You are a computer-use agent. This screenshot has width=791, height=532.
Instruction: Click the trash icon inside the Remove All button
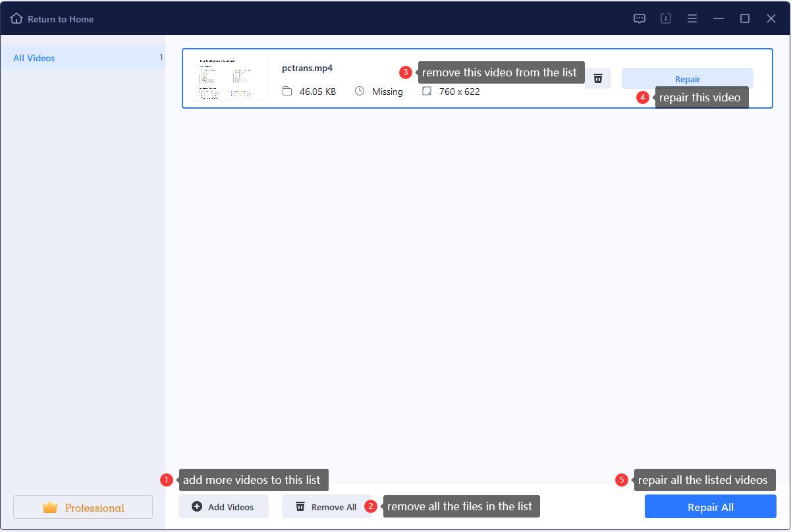coord(300,506)
